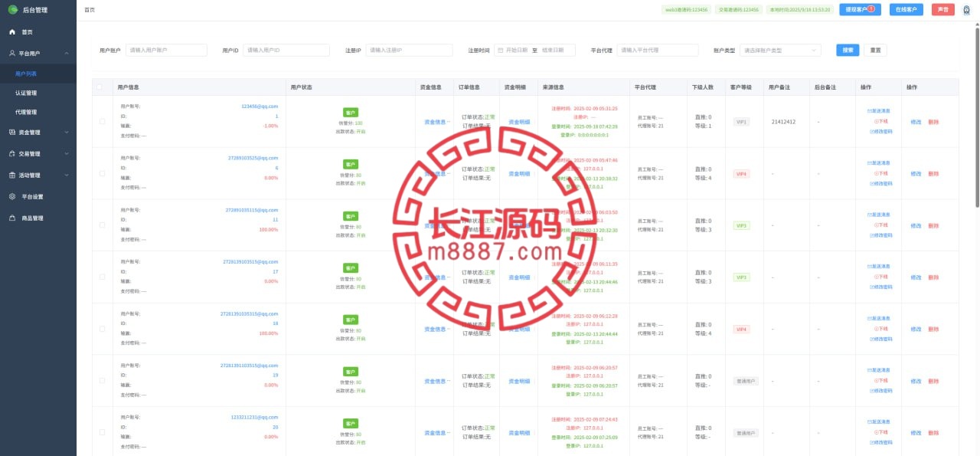Viewport: 980px width, 456px height.
Task: Open 资金信息 dropdown for user ID 19
Action: click(x=437, y=381)
